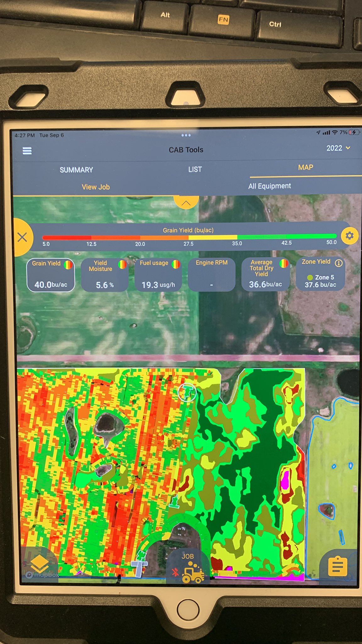Viewport: 362px width, 644px height.
Task: Click the Grain Yield color legend icon
Action: tap(68, 265)
